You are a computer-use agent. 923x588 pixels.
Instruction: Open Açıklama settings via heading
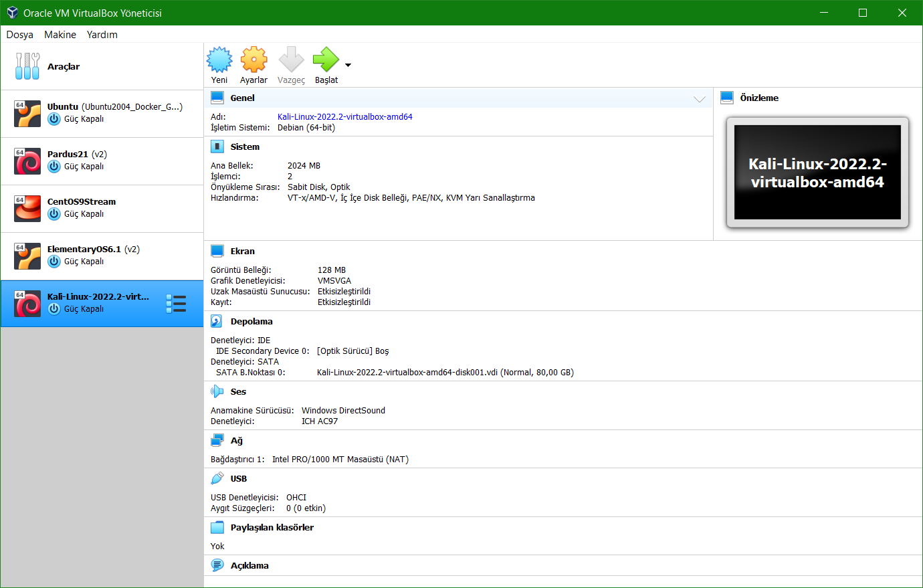249,565
